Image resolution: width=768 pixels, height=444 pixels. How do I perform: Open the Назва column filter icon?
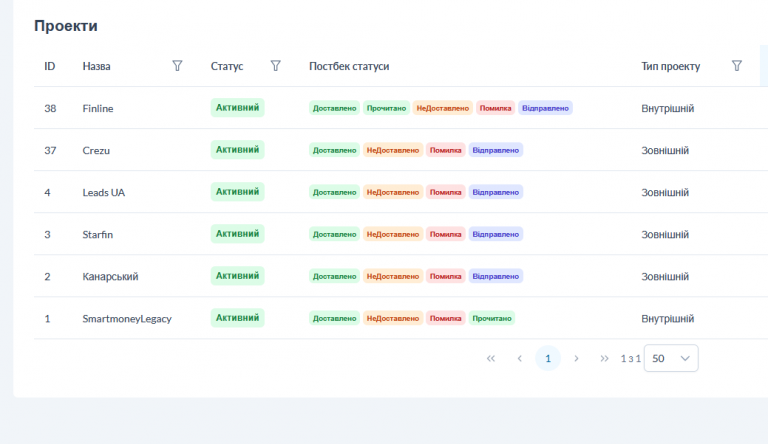click(177, 66)
